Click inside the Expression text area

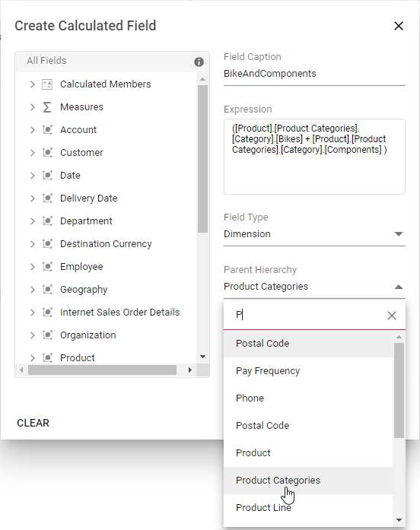point(314,157)
